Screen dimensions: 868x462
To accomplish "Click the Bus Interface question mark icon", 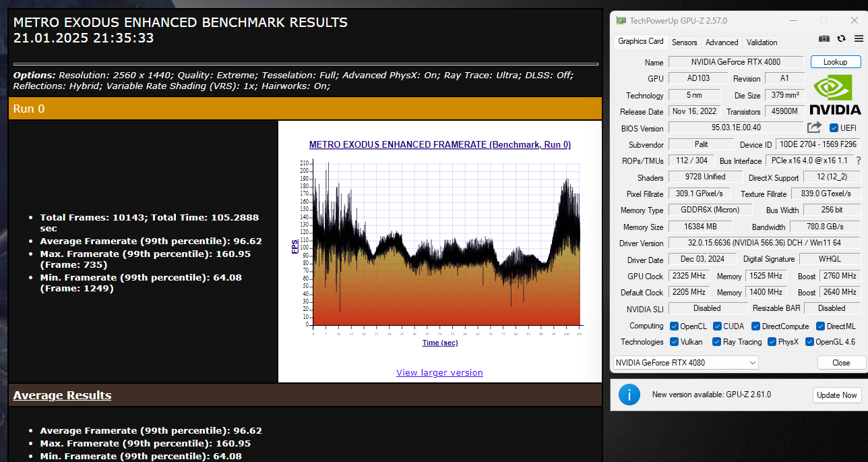I will tap(859, 161).
